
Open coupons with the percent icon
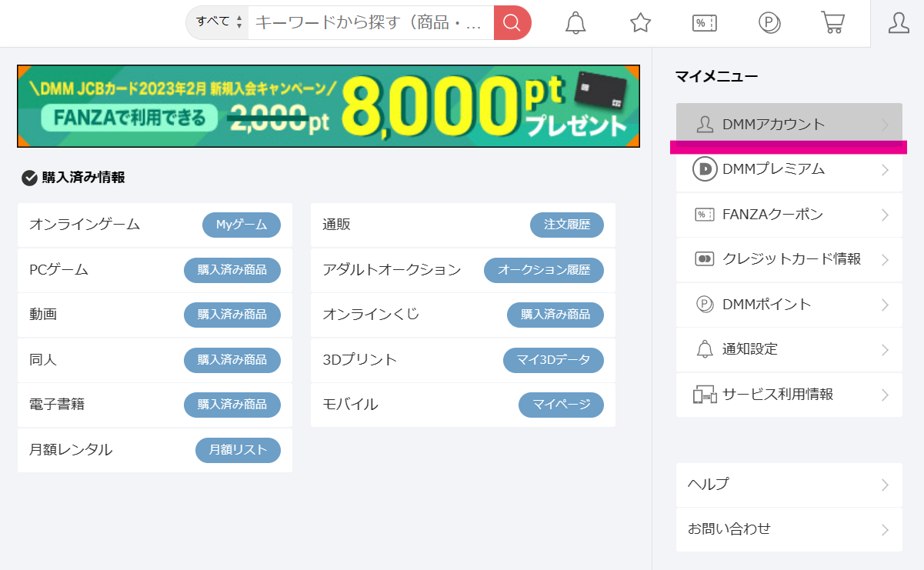pos(704,23)
